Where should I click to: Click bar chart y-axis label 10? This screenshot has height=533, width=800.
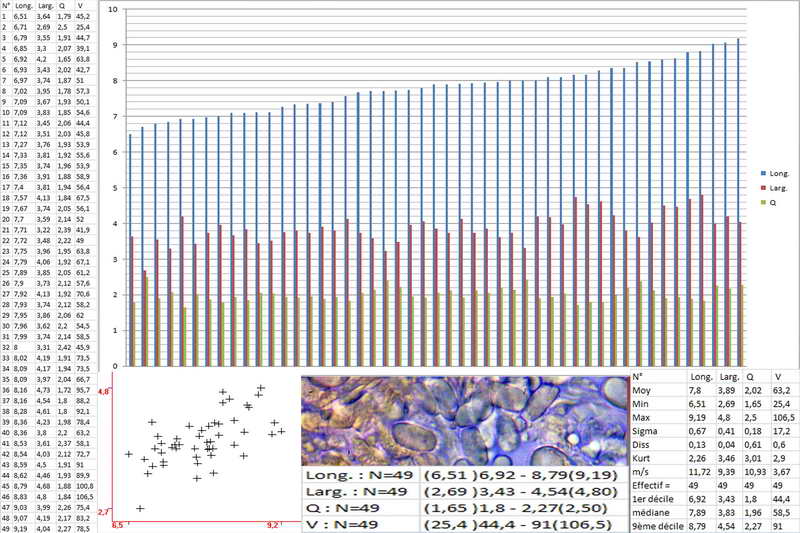tap(113, 9)
